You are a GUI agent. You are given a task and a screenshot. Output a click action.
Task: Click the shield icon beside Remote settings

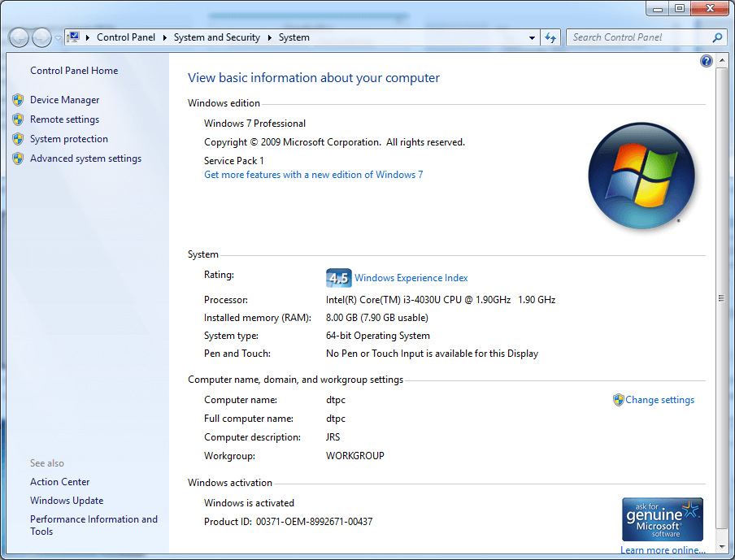18,119
